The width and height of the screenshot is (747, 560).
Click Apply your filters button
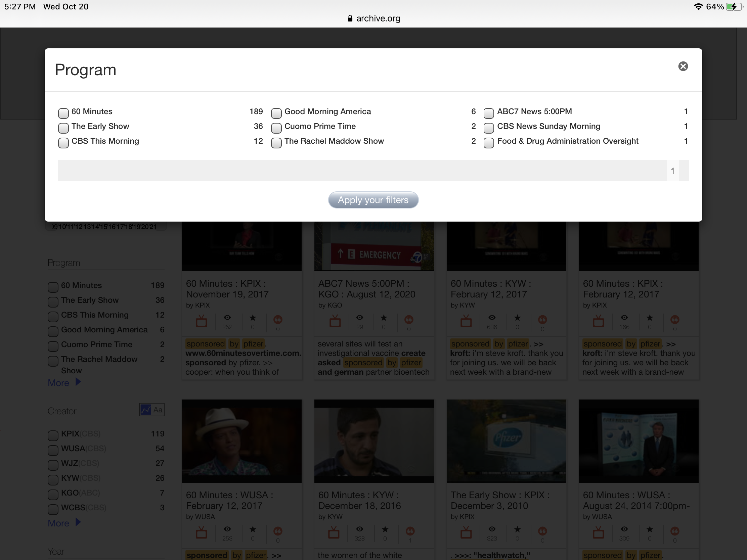click(373, 200)
